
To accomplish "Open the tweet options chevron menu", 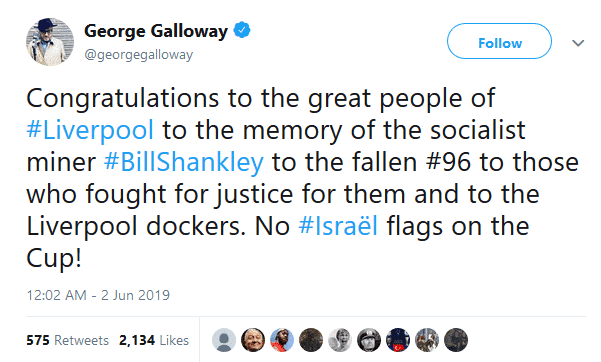I will click(578, 43).
